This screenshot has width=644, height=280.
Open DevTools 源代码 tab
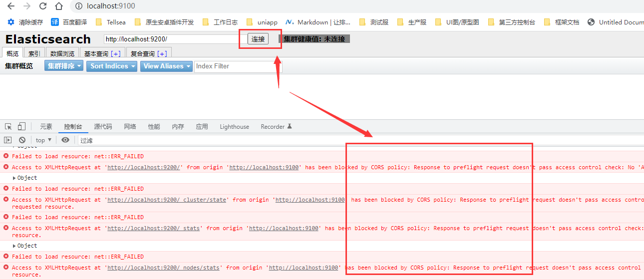(103, 127)
